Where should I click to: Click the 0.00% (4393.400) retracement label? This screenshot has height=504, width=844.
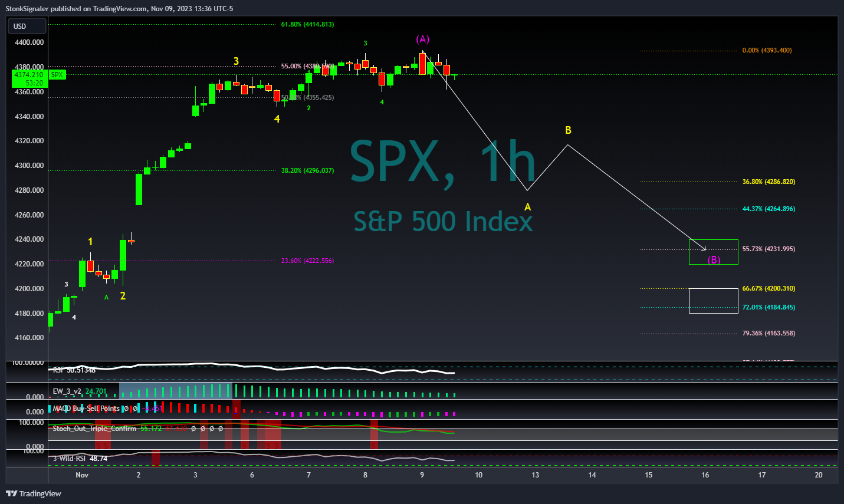point(767,50)
